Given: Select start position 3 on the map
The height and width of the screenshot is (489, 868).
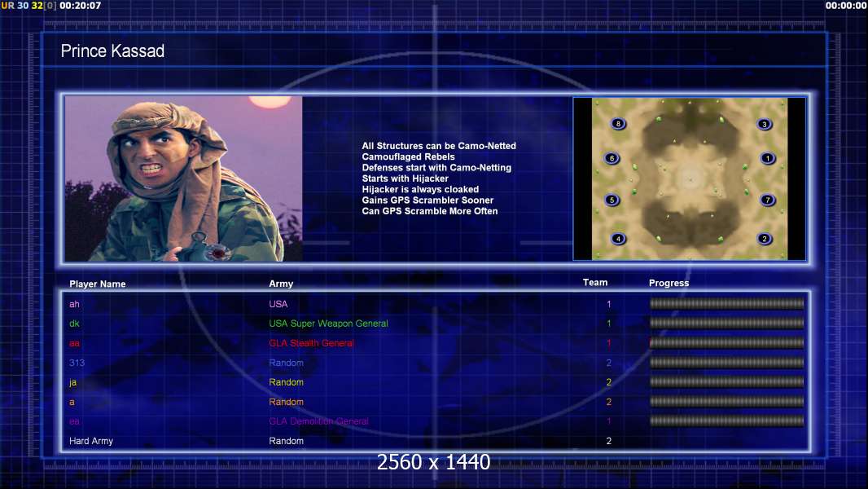Looking at the screenshot, I should [765, 124].
